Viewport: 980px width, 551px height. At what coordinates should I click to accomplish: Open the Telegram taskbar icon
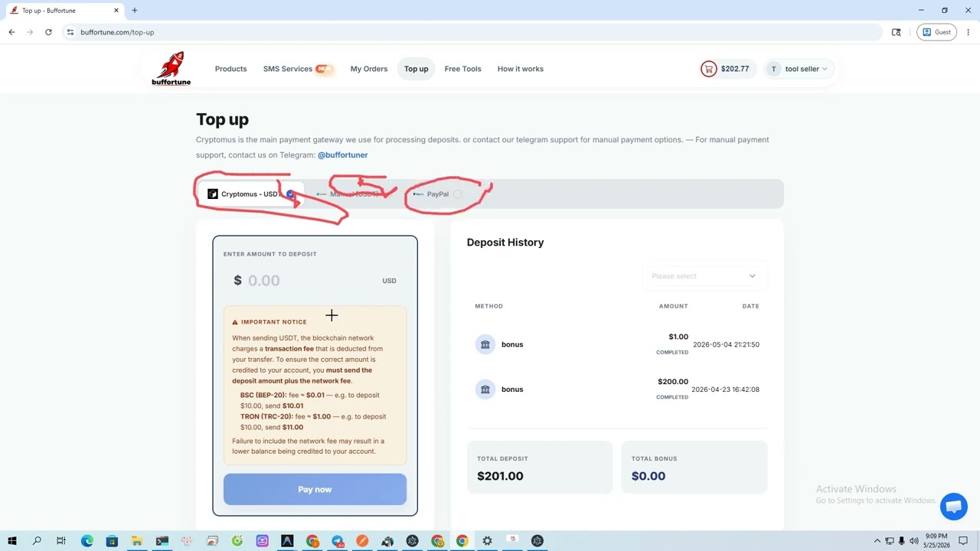[338, 541]
